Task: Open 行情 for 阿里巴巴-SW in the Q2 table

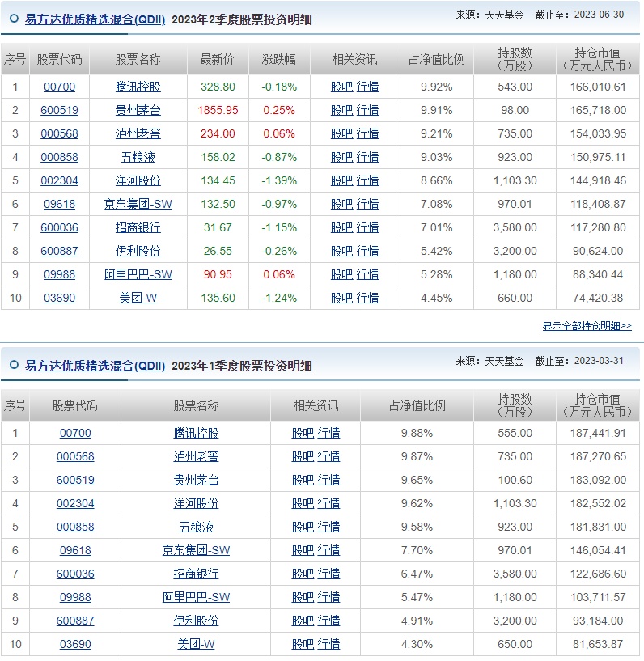Action: click(368, 274)
